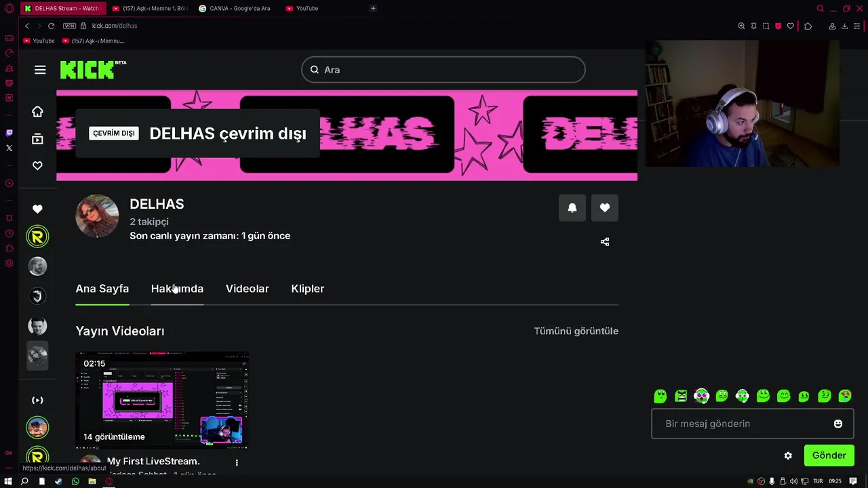Open a new browser tab

coord(373,8)
